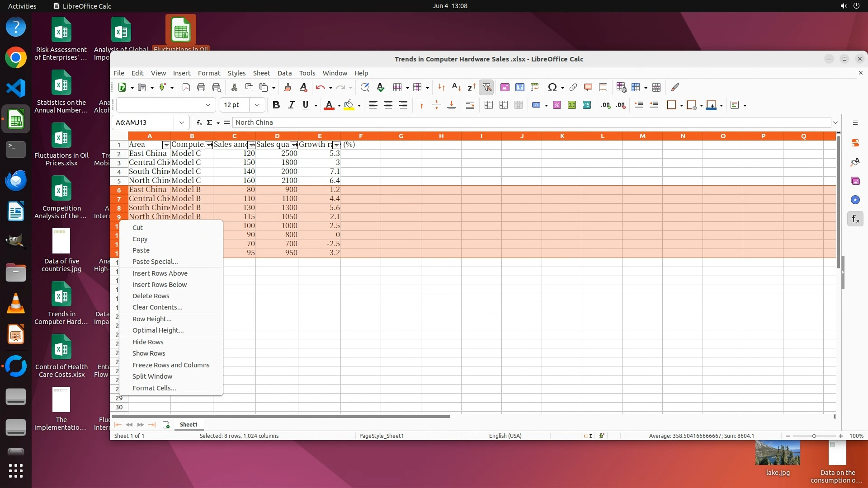
Task: Select the Sheet1 tab
Action: pyautogui.click(x=189, y=425)
